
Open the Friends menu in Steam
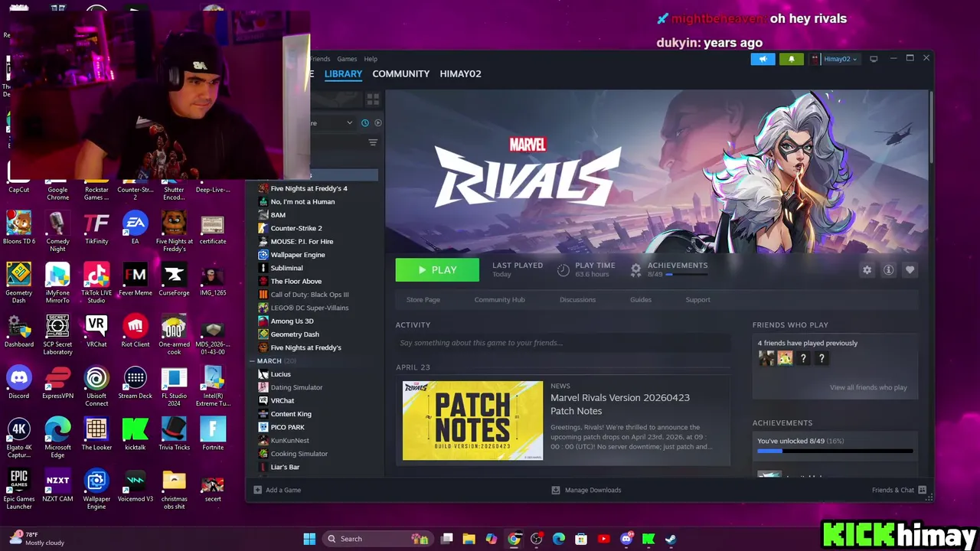click(x=320, y=59)
